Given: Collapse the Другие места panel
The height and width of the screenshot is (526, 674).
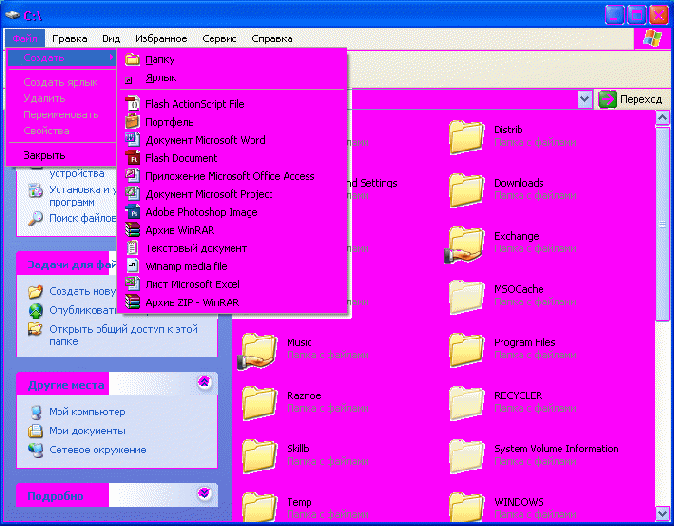Looking at the screenshot, I should (x=204, y=382).
